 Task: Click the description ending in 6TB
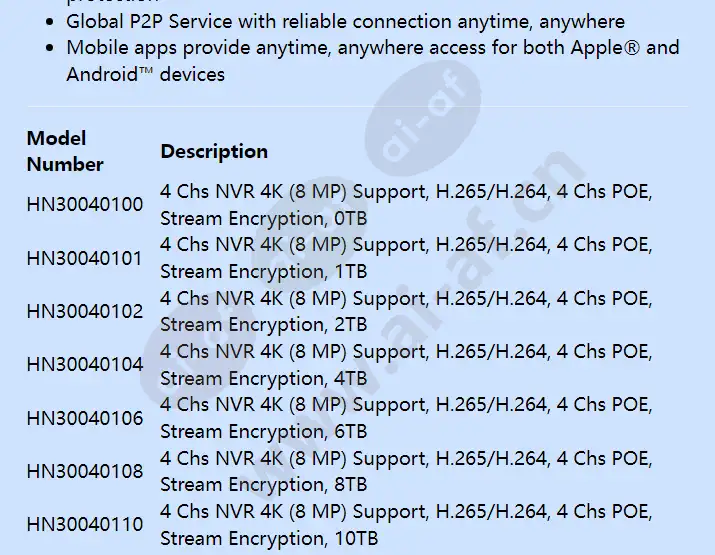click(x=406, y=418)
